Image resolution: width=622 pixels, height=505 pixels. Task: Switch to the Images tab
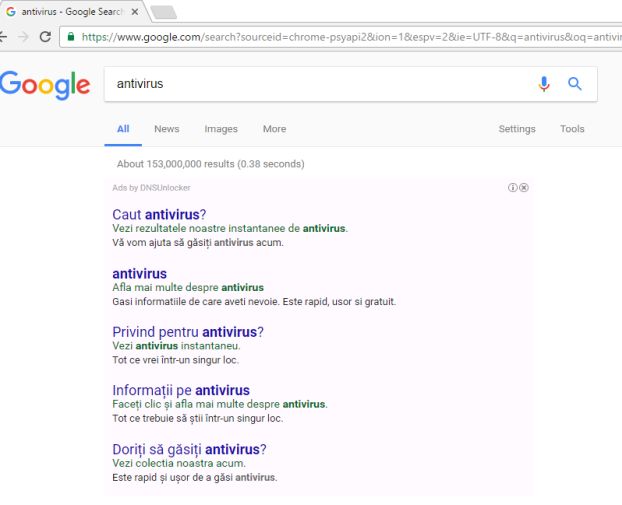(221, 129)
